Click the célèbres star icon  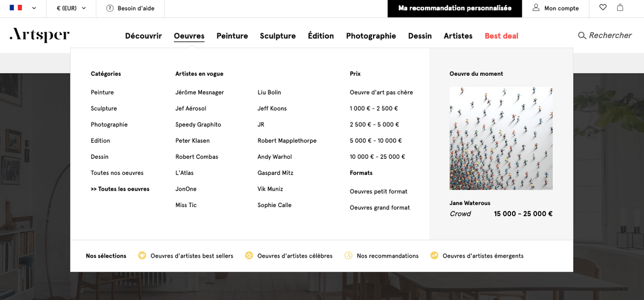pos(249,255)
